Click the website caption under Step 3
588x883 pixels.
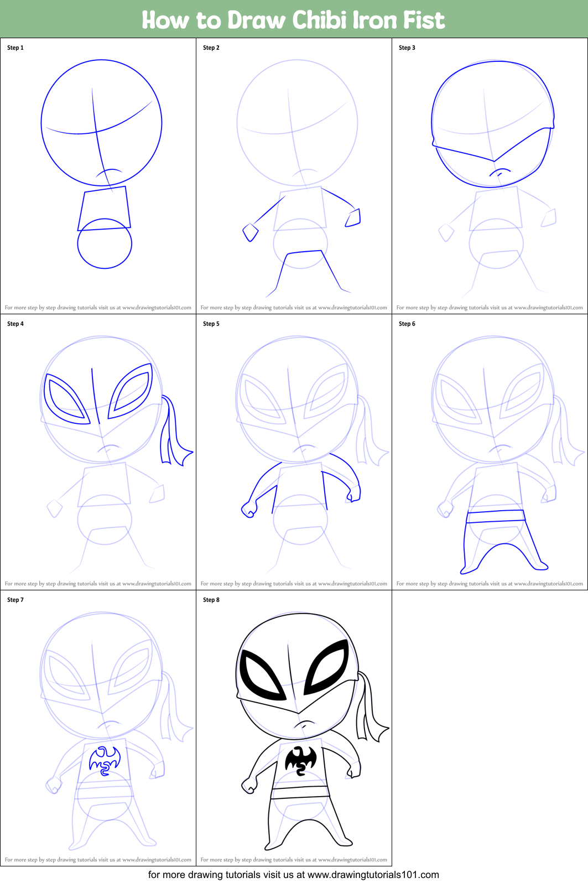pyautogui.click(x=490, y=308)
